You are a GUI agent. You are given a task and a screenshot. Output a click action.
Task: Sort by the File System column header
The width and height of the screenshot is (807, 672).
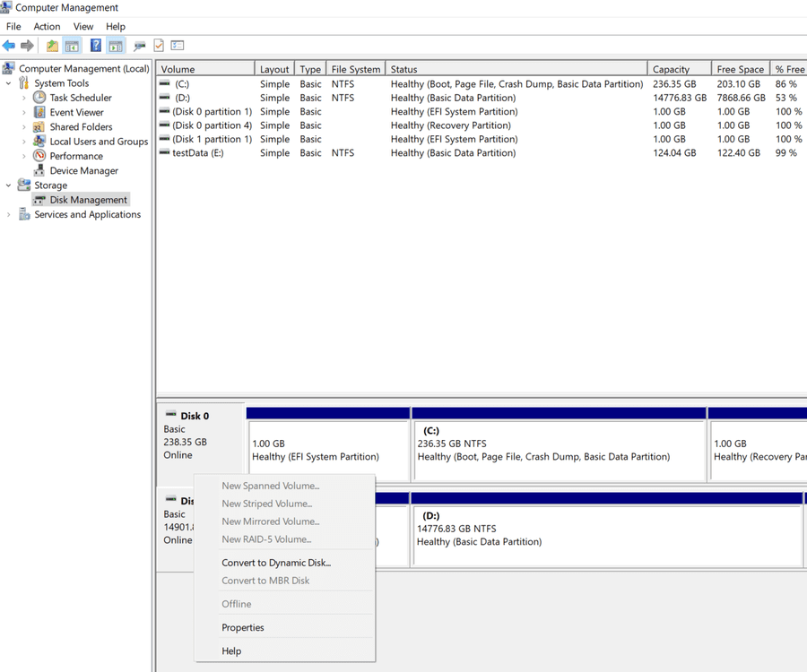point(356,69)
